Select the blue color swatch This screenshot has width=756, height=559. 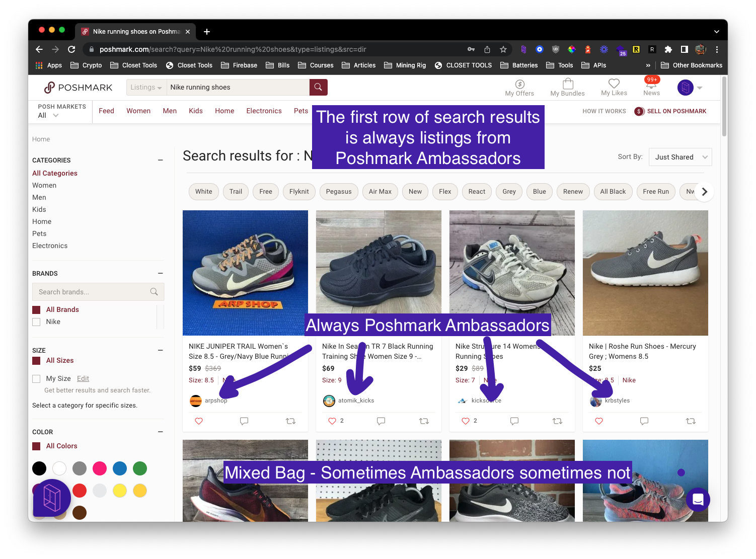pyautogui.click(x=120, y=469)
